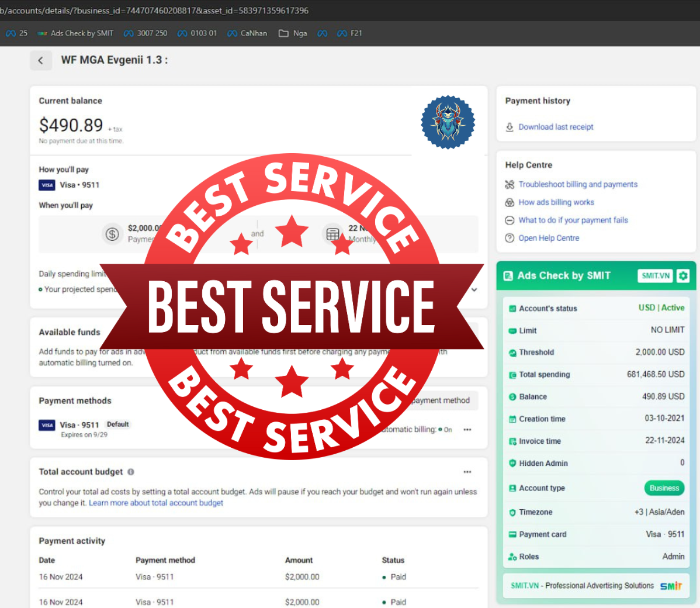Click the Threshold icon in SMIT panel
The image size is (700, 608).
(x=512, y=353)
